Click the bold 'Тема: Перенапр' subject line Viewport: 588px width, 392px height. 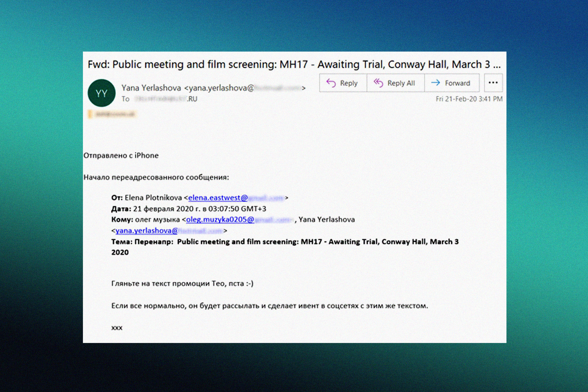tap(285, 242)
